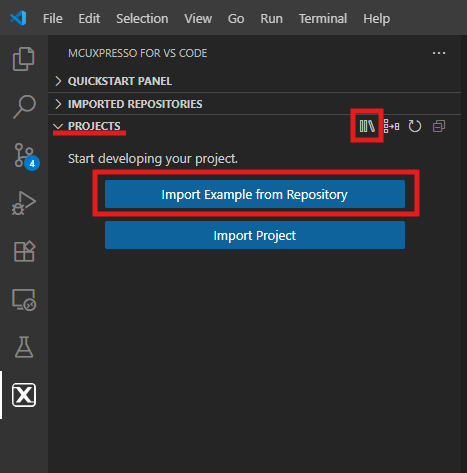Collapse all in the Projects section
467x473 pixels.
tap(439, 126)
